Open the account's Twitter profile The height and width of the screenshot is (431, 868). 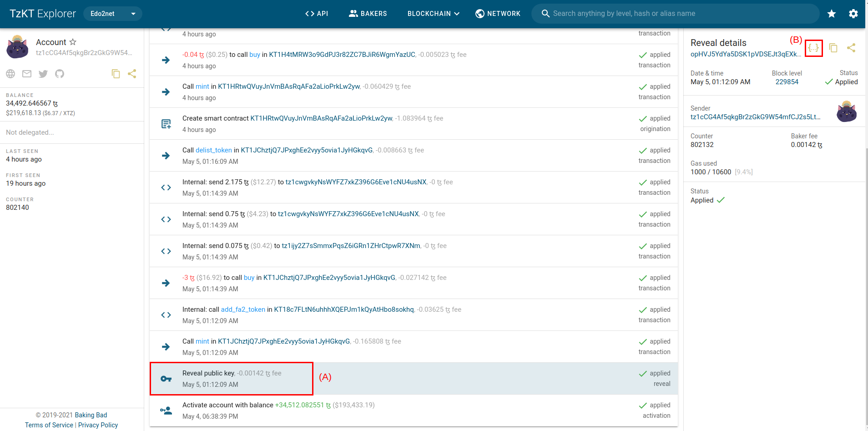[43, 73]
